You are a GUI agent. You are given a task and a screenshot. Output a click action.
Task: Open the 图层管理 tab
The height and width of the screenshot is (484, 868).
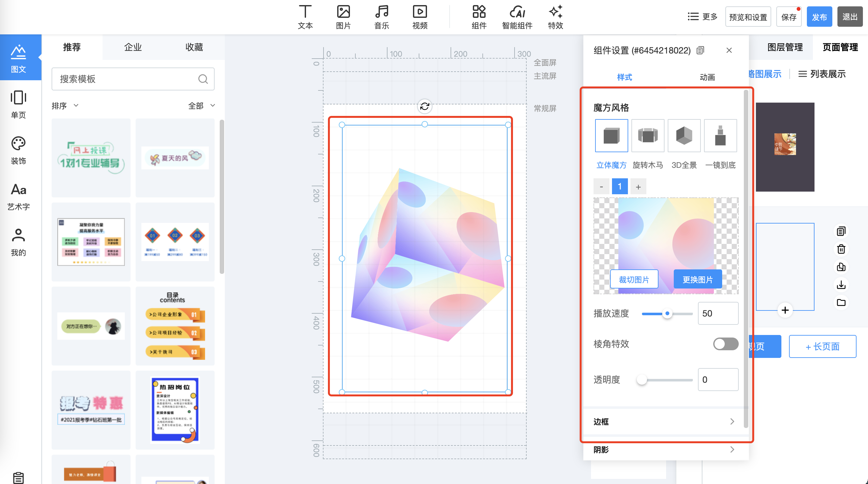(x=785, y=47)
